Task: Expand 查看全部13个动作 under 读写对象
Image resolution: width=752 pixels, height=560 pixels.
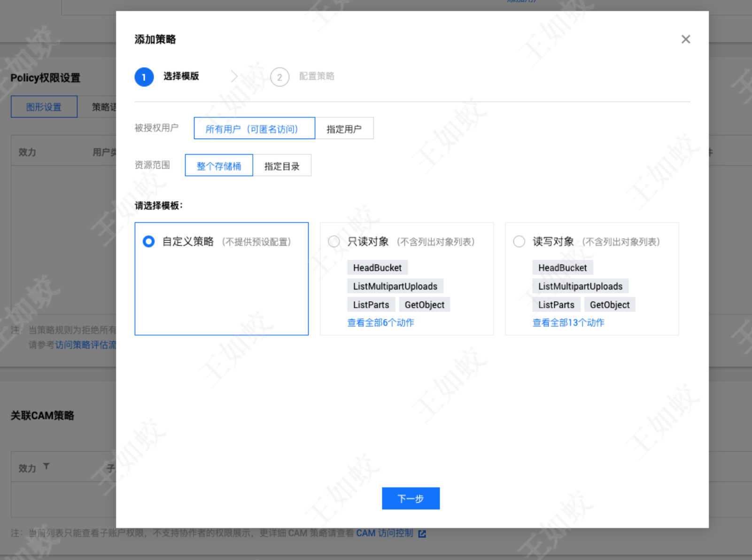Action: tap(568, 323)
